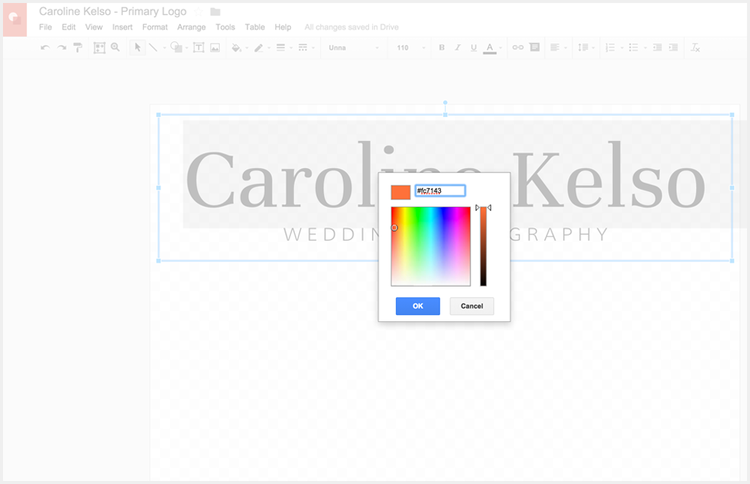Click the move to folder icon
This screenshot has width=750, height=484.
(215, 11)
